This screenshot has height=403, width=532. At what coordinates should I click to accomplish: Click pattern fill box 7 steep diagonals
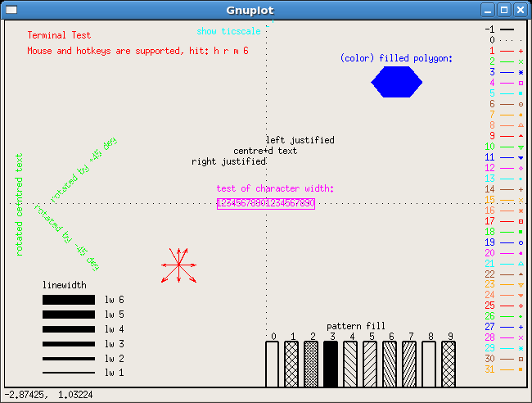pos(409,365)
